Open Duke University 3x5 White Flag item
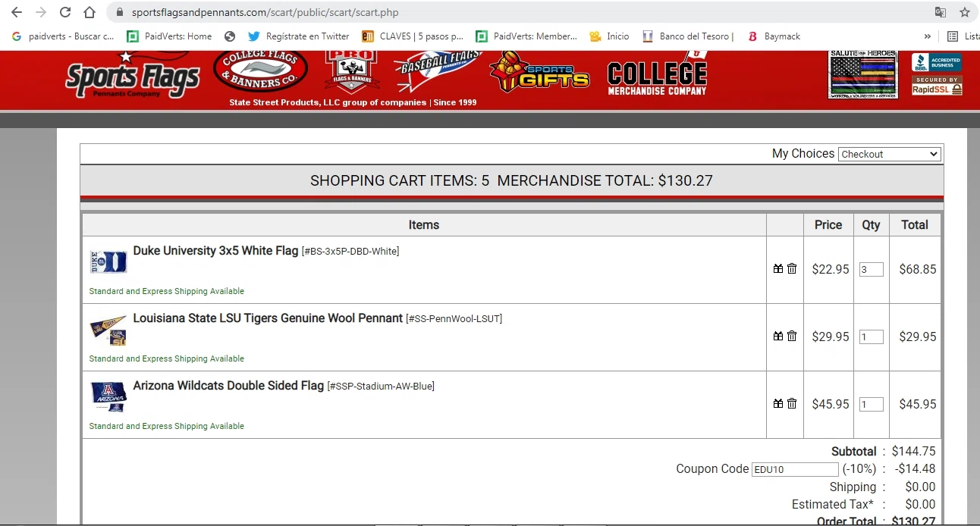Screen dimensions: 980x526 pyautogui.click(x=215, y=251)
